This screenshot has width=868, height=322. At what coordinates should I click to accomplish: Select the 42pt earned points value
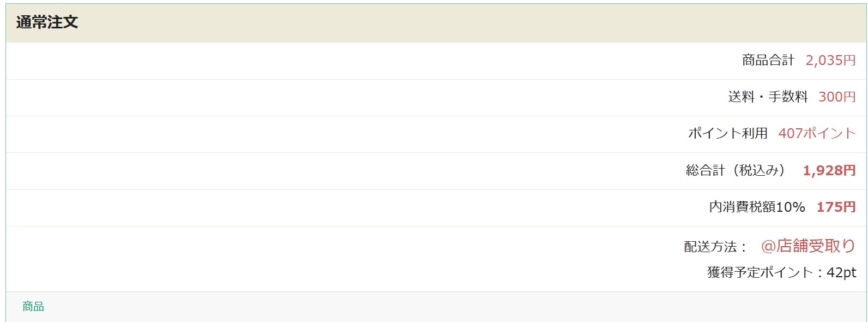(x=841, y=272)
